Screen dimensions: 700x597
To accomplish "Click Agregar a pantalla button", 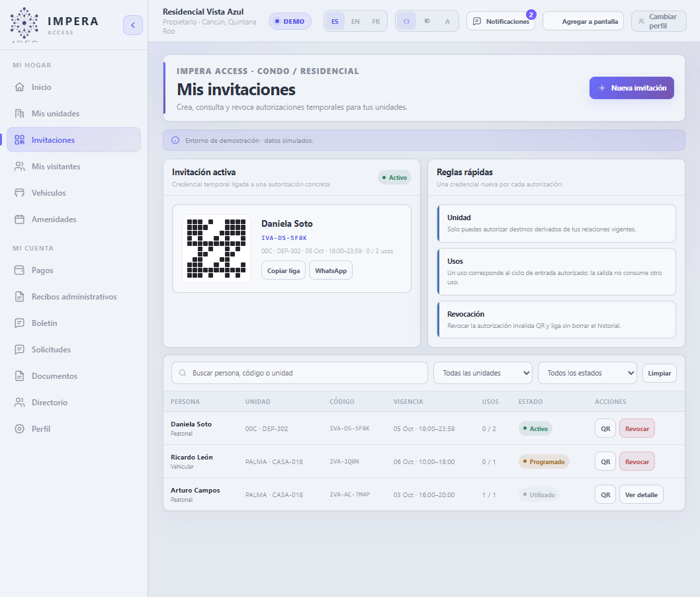I will (583, 21).
